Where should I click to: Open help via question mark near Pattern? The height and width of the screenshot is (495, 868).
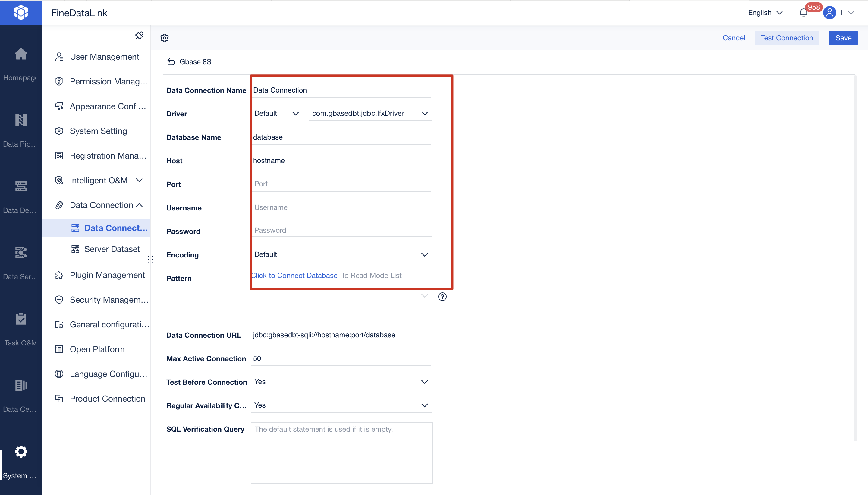442,296
